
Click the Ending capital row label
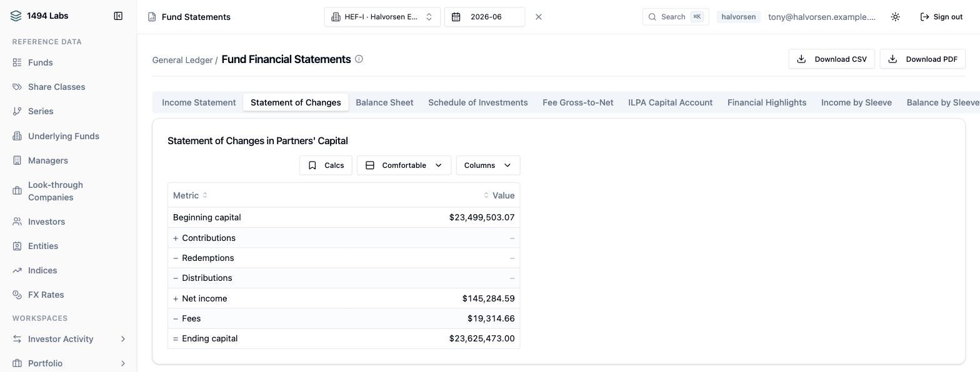pos(209,338)
